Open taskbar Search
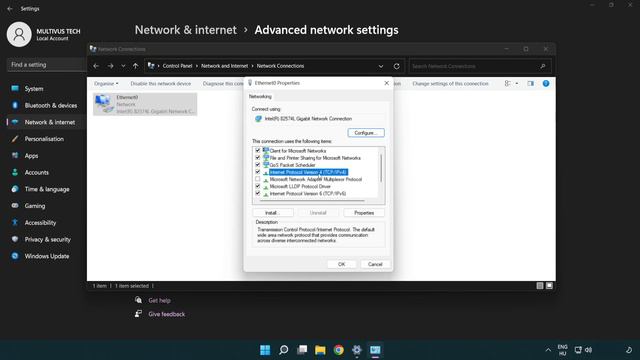The width and height of the screenshot is (640, 360). click(x=283, y=350)
